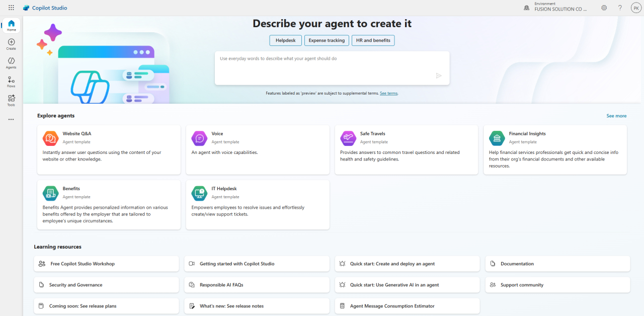Open the PK account avatar
The height and width of the screenshot is (316, 644).
click(x=636, y=8)
